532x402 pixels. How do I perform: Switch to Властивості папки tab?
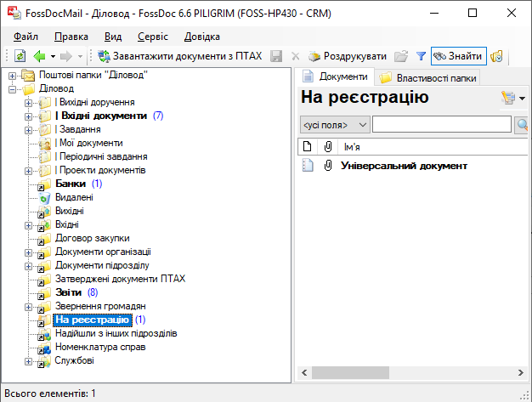[427, 78]
